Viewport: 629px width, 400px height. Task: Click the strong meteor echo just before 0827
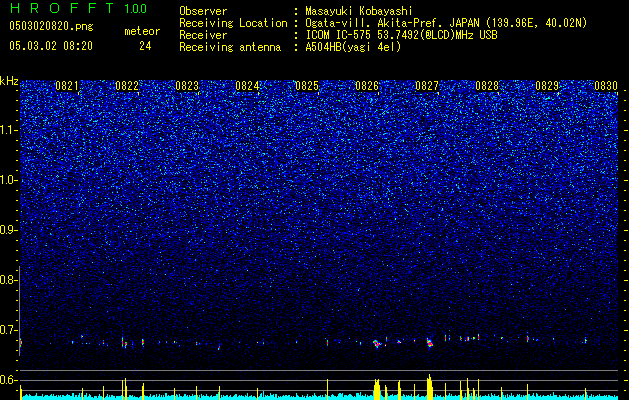coord(430,343)
